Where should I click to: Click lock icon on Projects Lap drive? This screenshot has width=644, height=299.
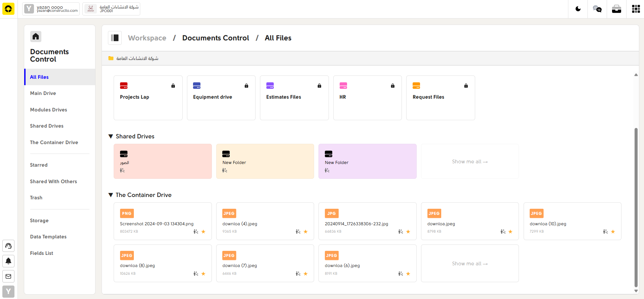(x=173, y=86)
